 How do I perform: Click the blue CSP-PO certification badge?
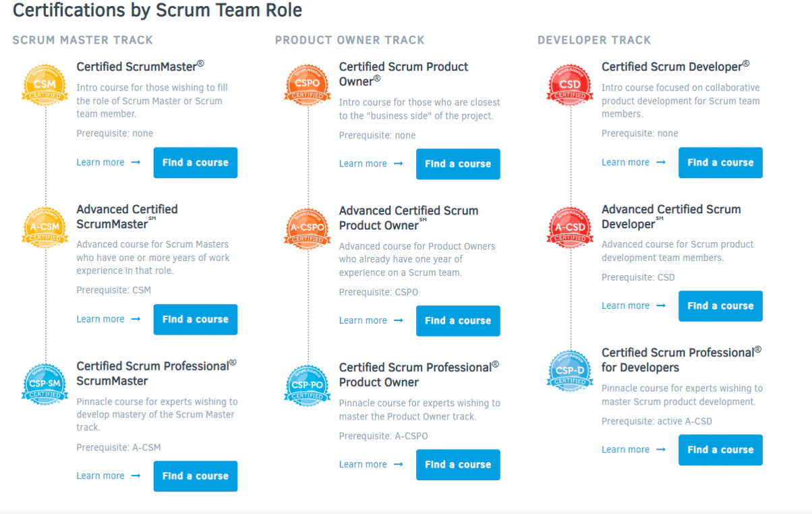point(308,387)
